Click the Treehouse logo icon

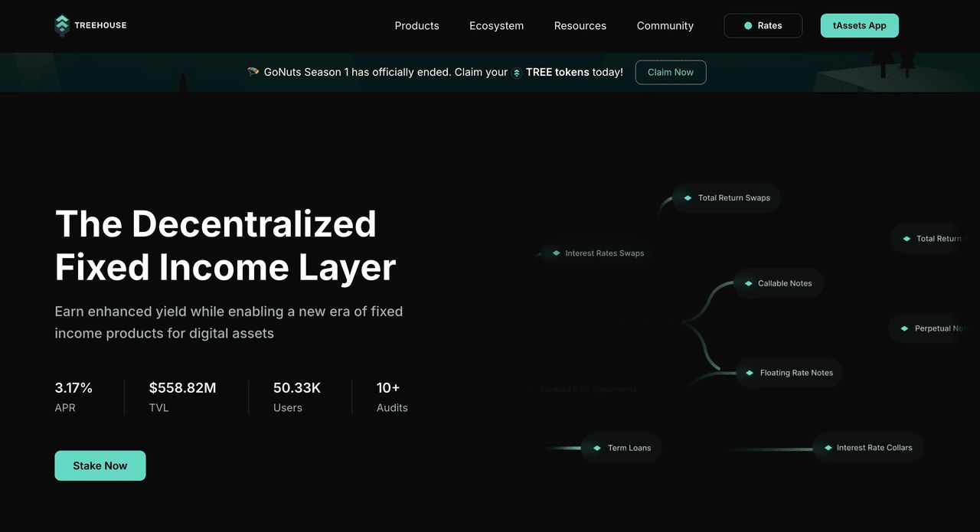[62, 25]
